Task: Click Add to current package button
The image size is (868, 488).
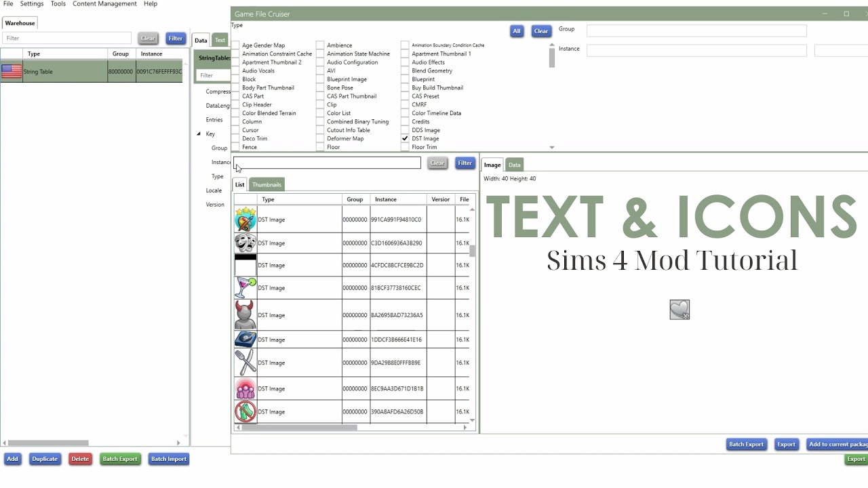Action: coord(837,445)
